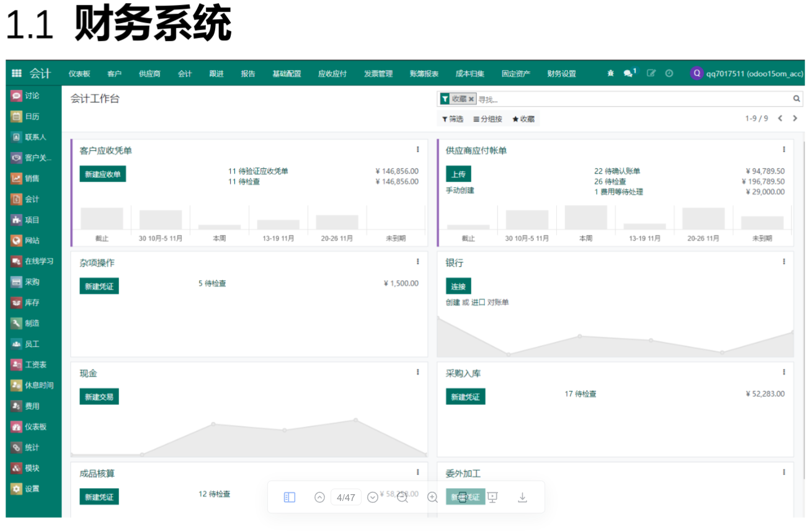
Task: Open the 分组按 group-by dropdown
Action: coord(487,119)
